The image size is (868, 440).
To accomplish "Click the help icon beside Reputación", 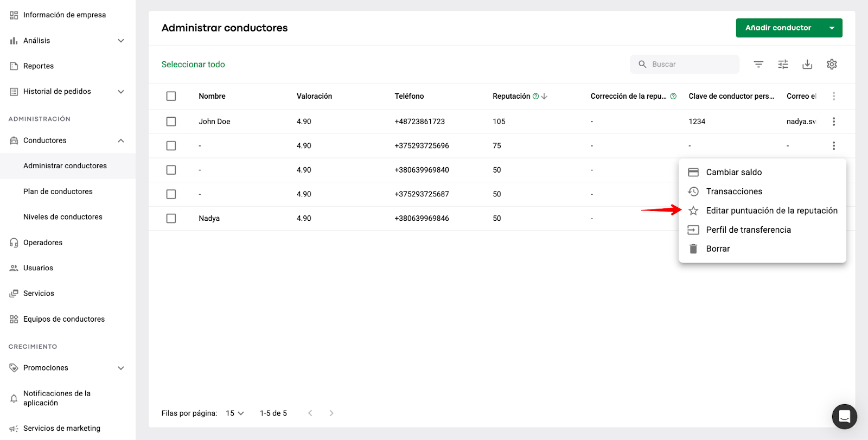I will [535, 96].
